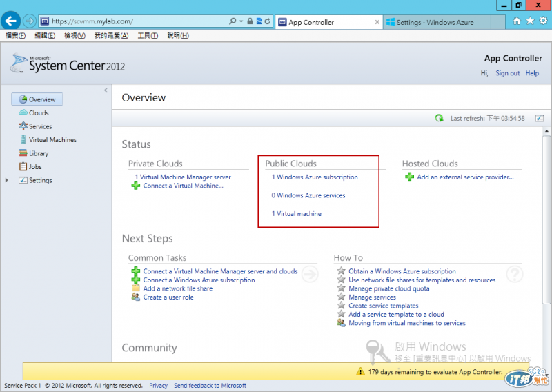The height and width of the screenshot is (392, 552).
Task: Click the Settings checkbox-style icon in sidebar
Action: click(x=23, y=180)
